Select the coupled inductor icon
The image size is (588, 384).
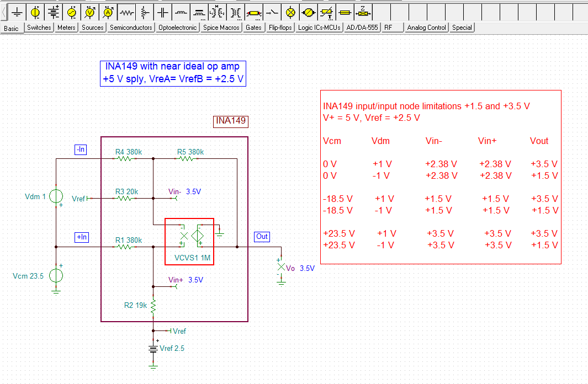(199, 12)
